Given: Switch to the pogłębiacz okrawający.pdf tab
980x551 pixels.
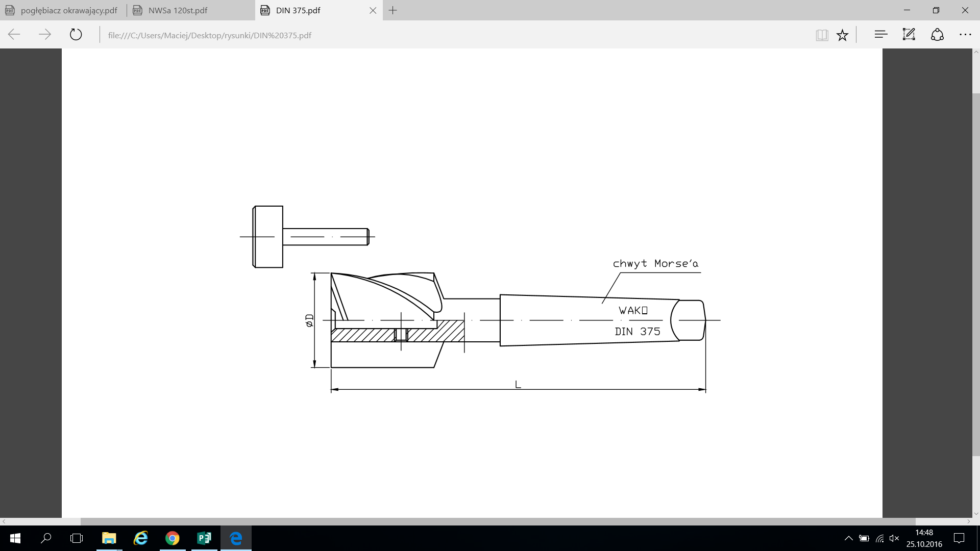Looking at the screenshot, I should pyautogui.click(x=63, y=10).
